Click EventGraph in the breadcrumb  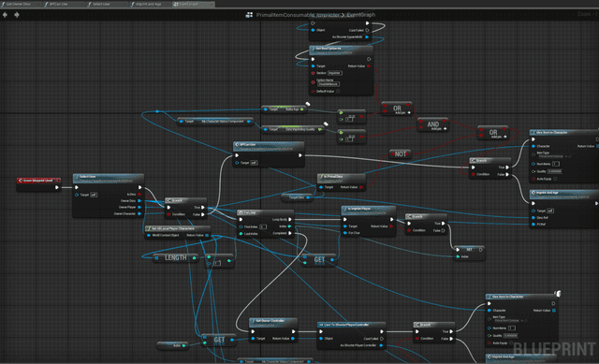pos(361,15)
